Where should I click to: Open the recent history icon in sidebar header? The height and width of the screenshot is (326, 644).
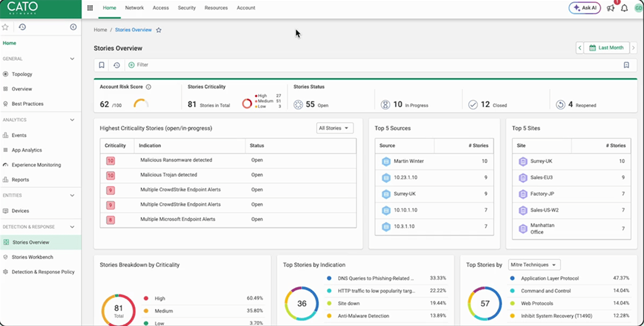tap(22, 27)
